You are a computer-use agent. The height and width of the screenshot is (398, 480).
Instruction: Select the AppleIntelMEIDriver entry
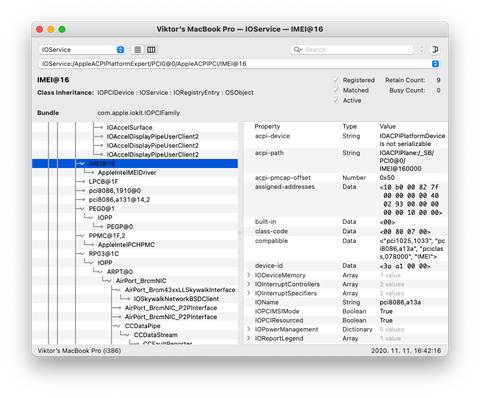click(127, 173)
